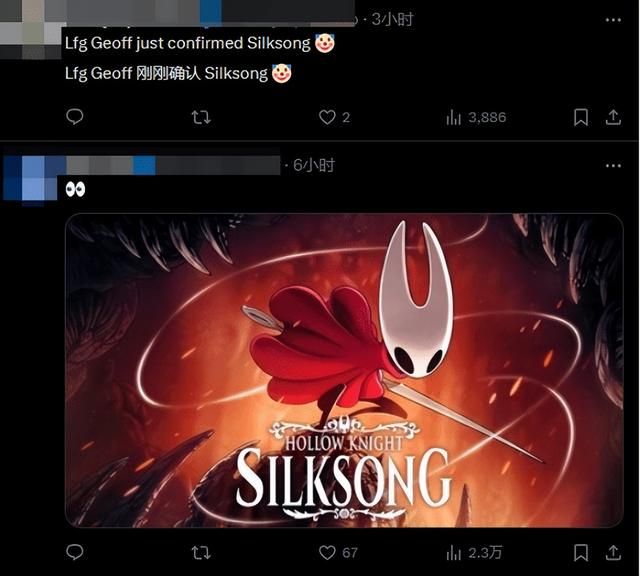640x576 pixels.
Task: Share the Geoff confirmed Silksong tweet
Action: click(x=613, y=118)
